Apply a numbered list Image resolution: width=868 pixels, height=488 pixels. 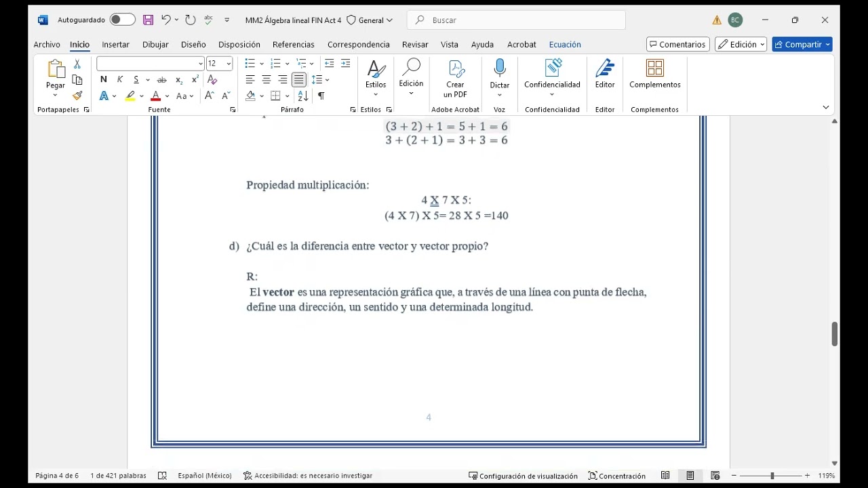coord(275,64)
